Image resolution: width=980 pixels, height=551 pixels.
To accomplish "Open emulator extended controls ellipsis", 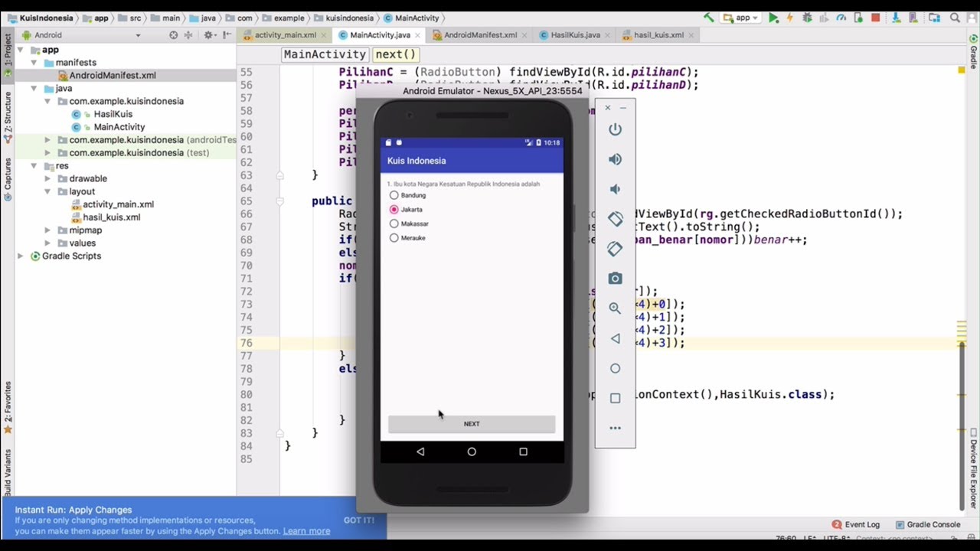I will (x=615, y=428).
